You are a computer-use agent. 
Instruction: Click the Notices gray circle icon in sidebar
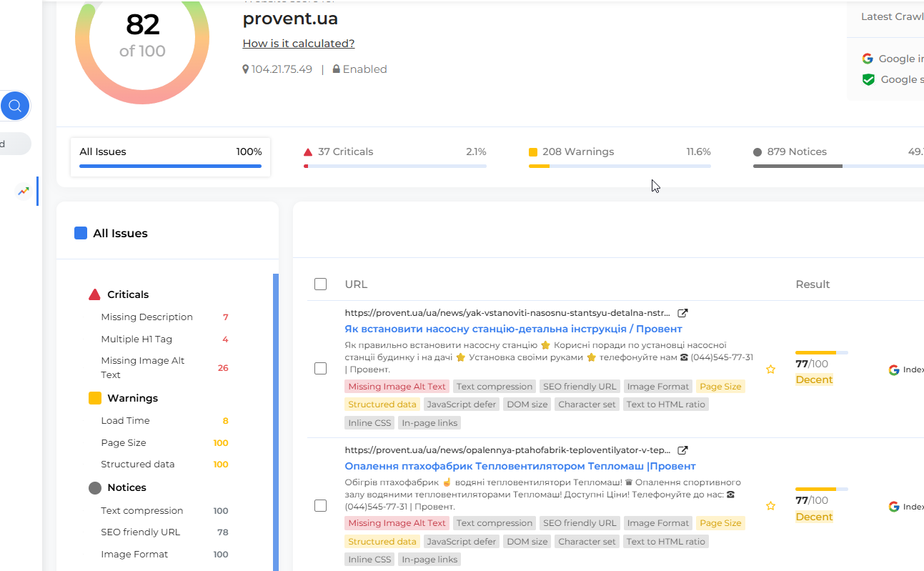pos(95,488)
